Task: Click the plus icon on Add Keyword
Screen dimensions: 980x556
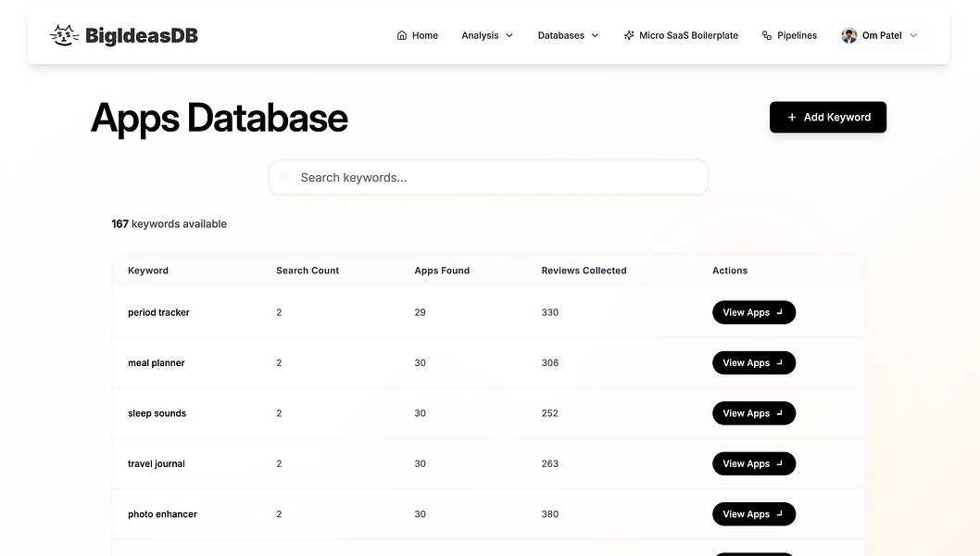Action: 792,118
